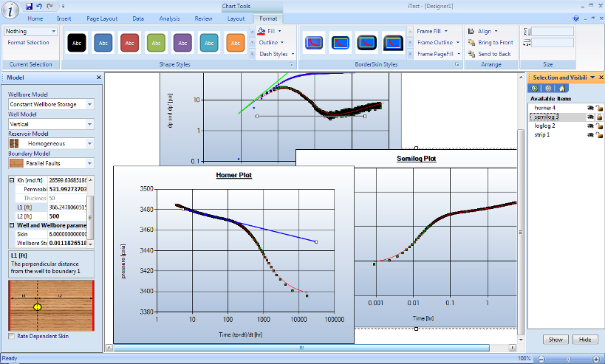The image size is (605, 364).
Task: Open the iTest application menu orb
Action: point(10,10)
